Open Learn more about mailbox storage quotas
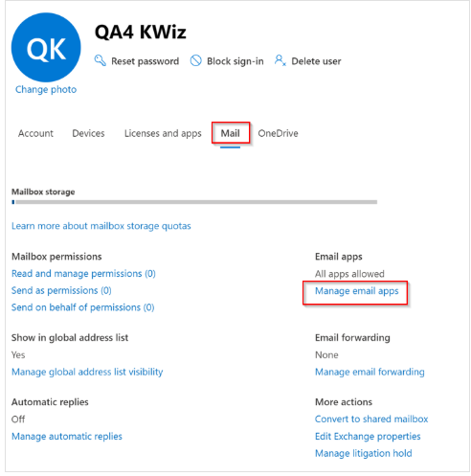The width and height of the screenshot is (471, 476). [101, 226]
